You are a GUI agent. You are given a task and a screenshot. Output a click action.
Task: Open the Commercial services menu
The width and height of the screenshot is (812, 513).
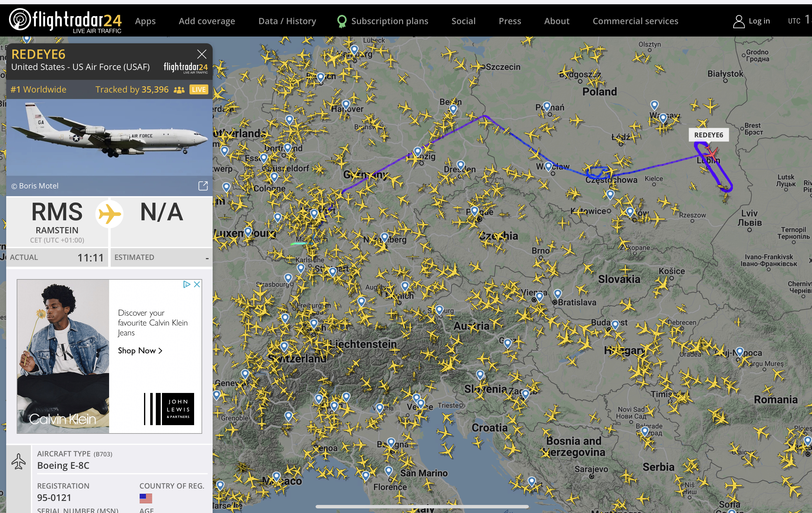[635, 21]
